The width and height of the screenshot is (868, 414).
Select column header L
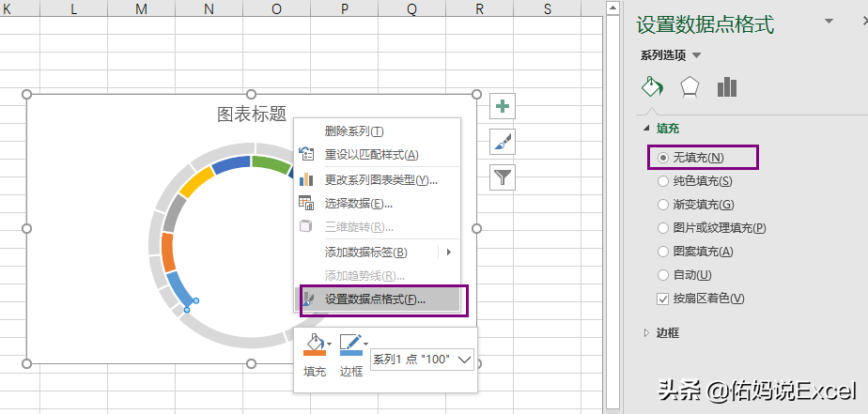coord(73,8)
